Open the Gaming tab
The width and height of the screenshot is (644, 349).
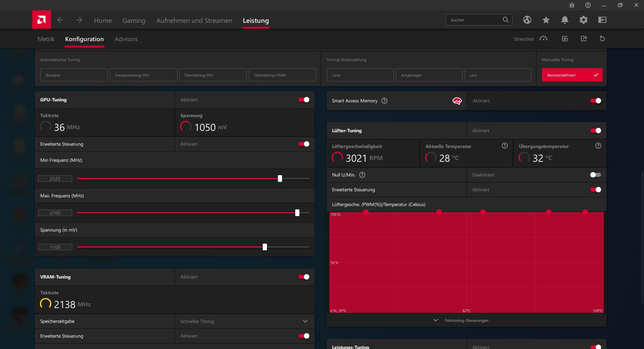click(134, 20)
